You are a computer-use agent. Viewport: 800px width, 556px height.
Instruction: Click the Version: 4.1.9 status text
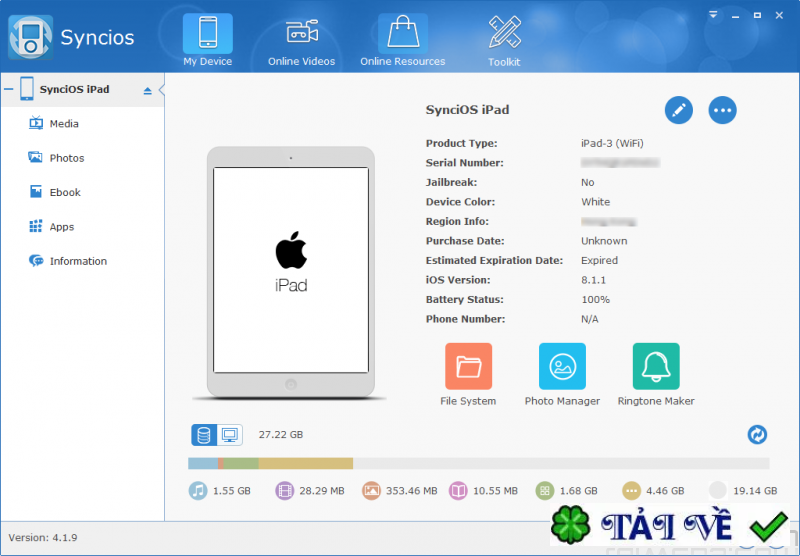[x=43, y=538]
